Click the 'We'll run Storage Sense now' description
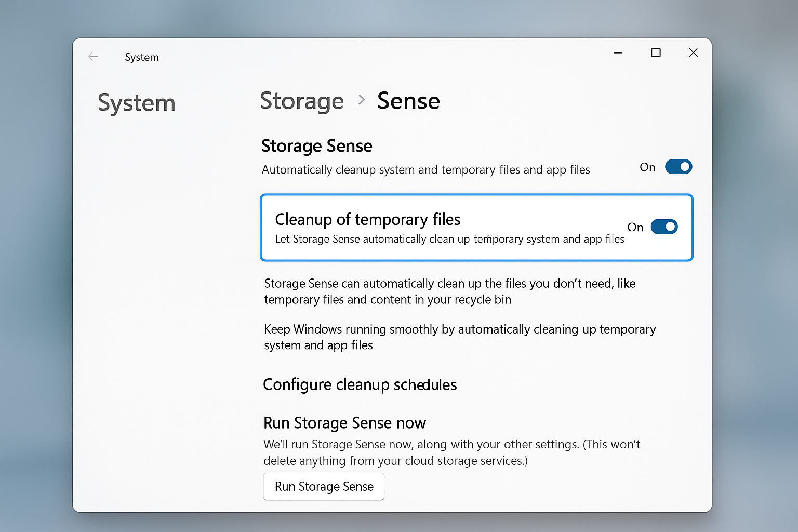 coord(452,453)
